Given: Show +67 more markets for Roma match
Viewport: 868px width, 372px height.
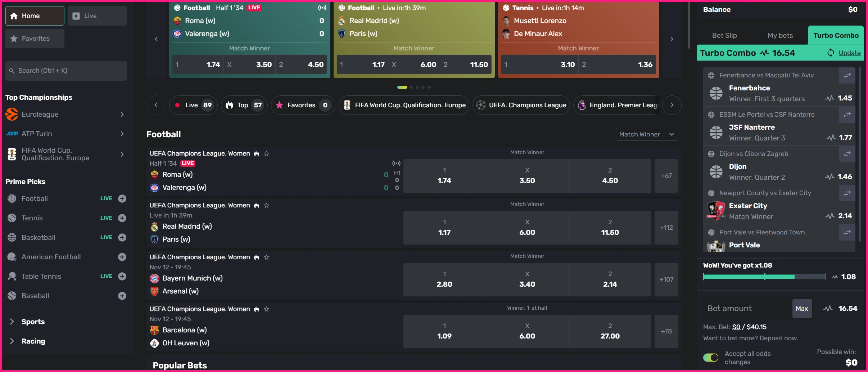Looking at the screenshot, I should click(x=666, y=176).
